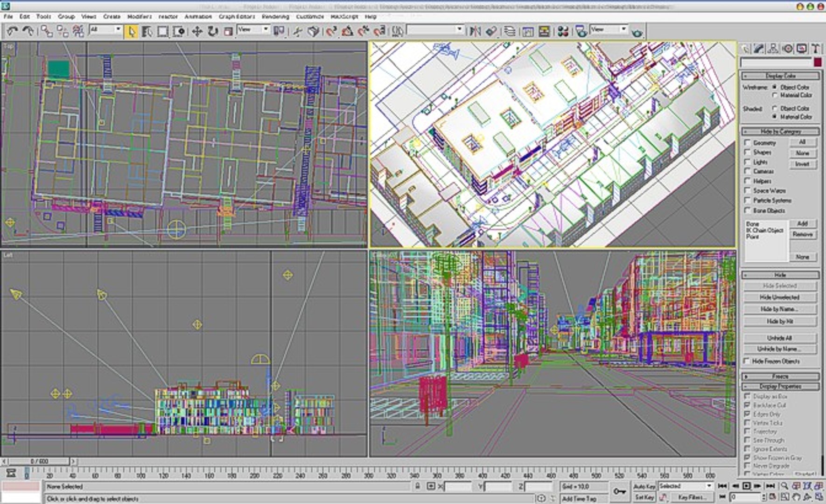The height and width of the screenshot is (504, 826).
Task: Click the Unhide All button
Action: (x=780, y=338)
